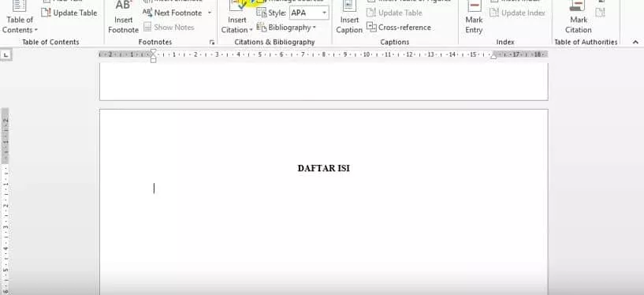Go to Next Footnote
The height and width of the screenshot is (295, 644).
pos(173,13)
